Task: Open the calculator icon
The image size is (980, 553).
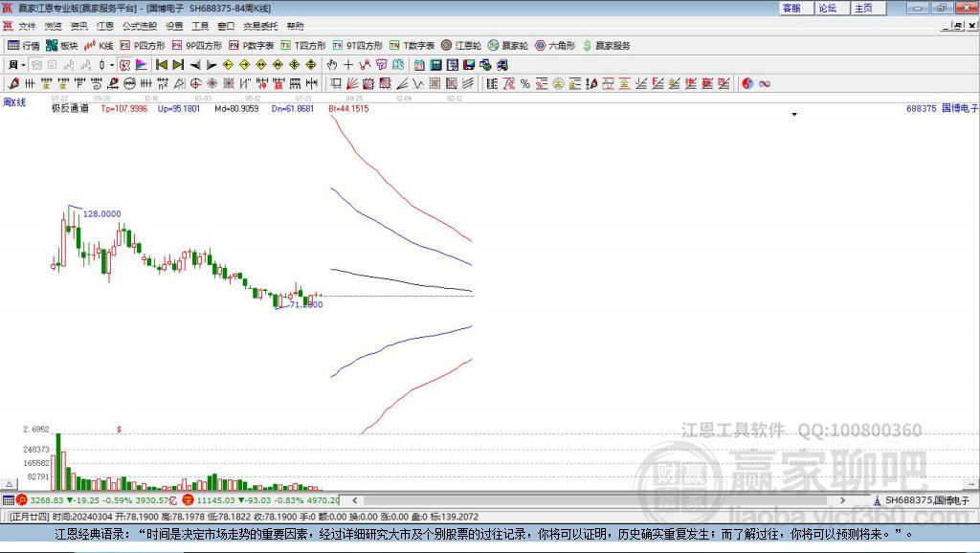Action: (435, 65)
